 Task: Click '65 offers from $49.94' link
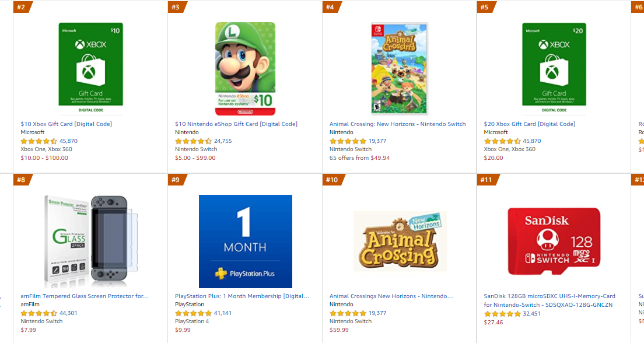click(359, 157)
